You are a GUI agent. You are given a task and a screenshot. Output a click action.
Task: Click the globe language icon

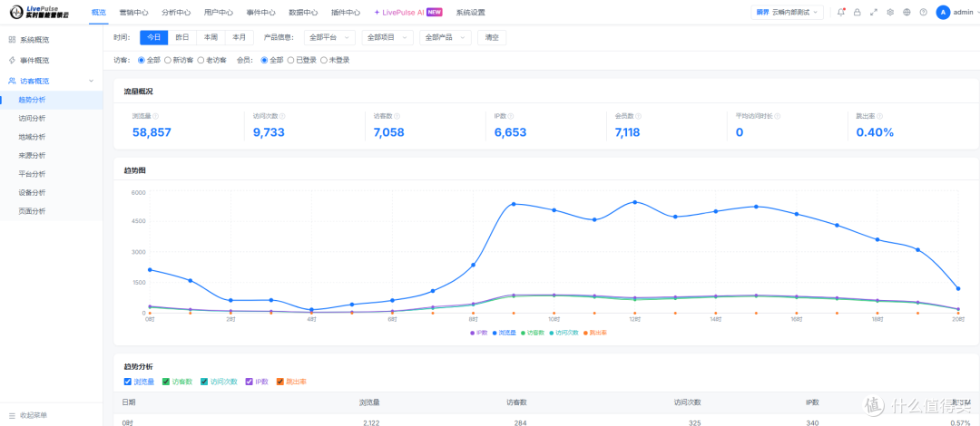click(x=906, y=12)
